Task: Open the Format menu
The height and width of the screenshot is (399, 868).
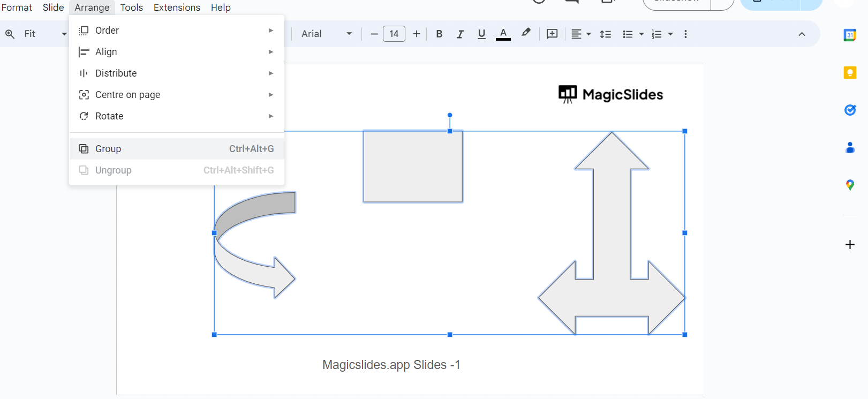Action: pos(17,7)
